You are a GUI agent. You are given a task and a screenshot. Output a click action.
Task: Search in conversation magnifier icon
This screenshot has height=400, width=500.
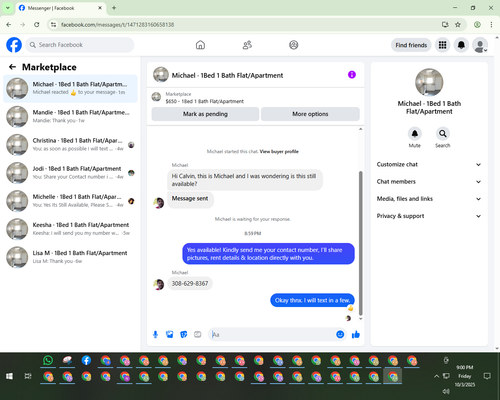tap(443, 134)
